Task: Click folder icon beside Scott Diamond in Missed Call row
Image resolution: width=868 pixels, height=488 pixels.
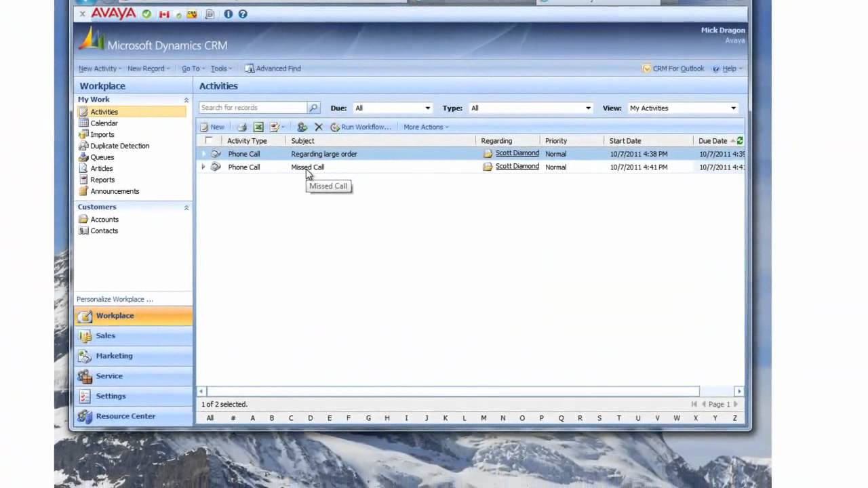Action: pos(488,167)
